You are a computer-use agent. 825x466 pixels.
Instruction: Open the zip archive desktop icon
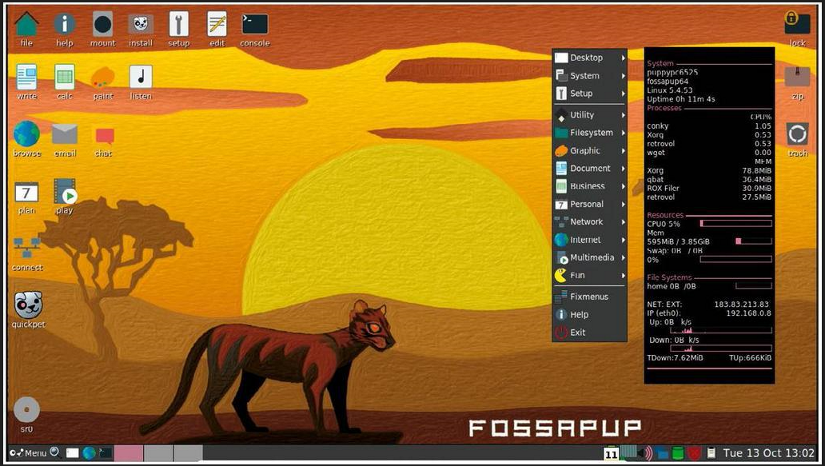click(x=797, y=77)
